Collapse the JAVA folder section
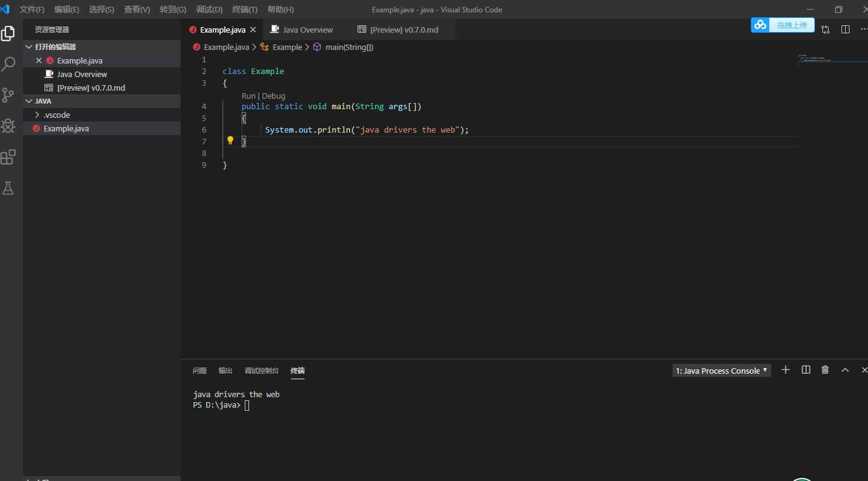 coord(102,101)
